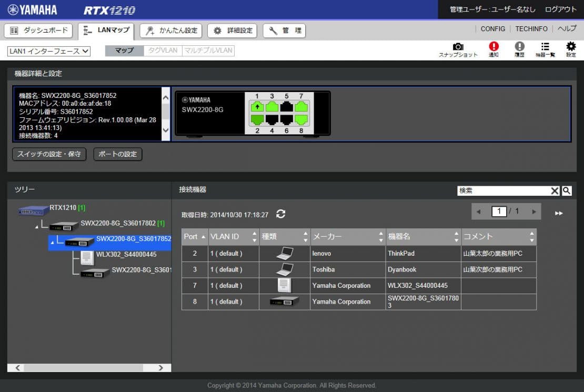Click the tree horizontal scrollbar thumb
The image size is (584, 392).
point(84,368)
